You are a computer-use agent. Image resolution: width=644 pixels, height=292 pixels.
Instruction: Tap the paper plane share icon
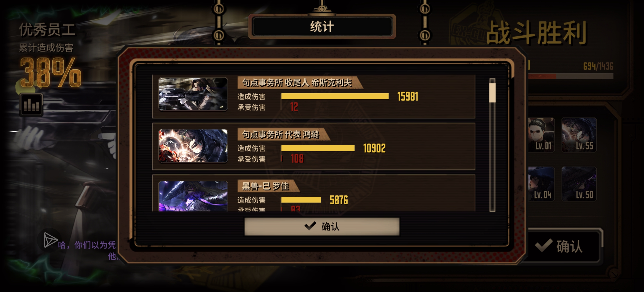click(50, 240)
